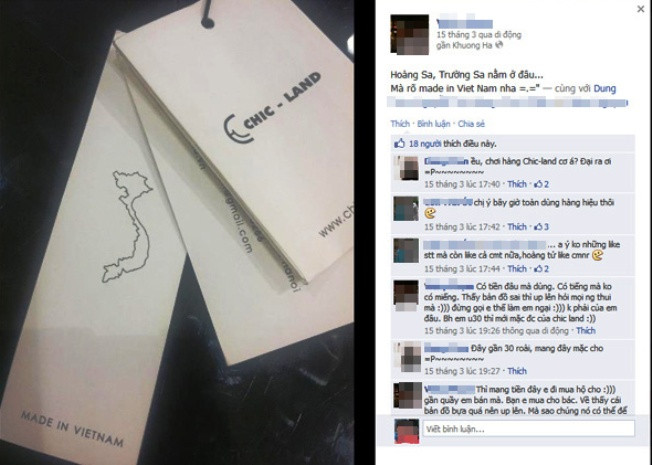Image resolution: width=652 pixels, height=465 pixels.
Task: Like the comment posted at 19:27
Action: [x=517, y=371]
